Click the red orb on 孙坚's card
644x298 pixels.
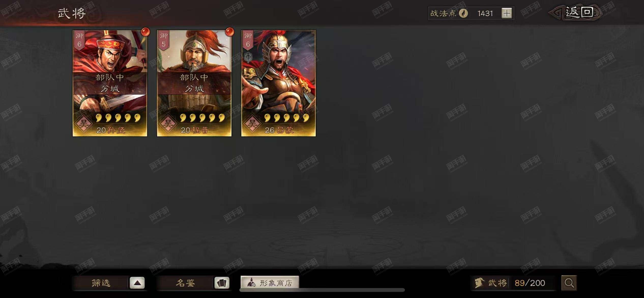pyautogui.click(x=145, y=32)
